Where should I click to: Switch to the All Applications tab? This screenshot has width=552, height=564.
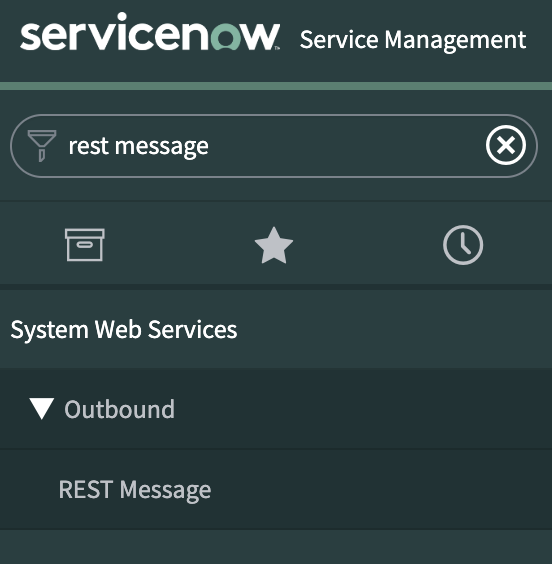pyautogui.click(x=85, y=245)
